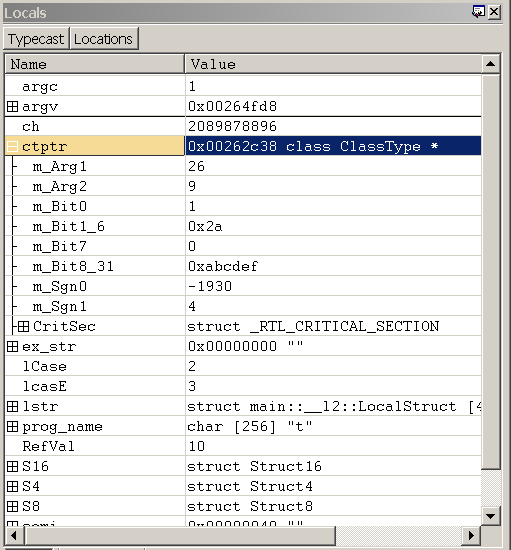Select the lCase variable name
The image size is (511, 550).
(45, 367)
